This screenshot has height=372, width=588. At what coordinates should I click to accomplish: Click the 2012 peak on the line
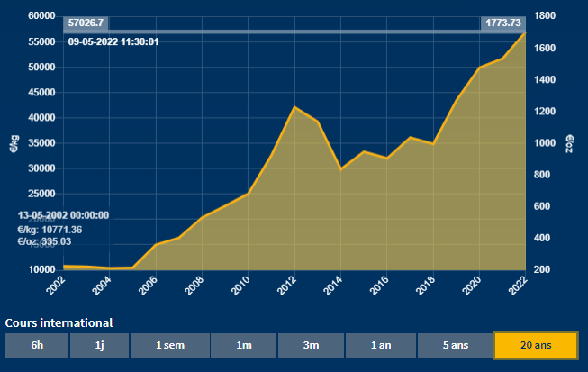(x=294, y=106)
